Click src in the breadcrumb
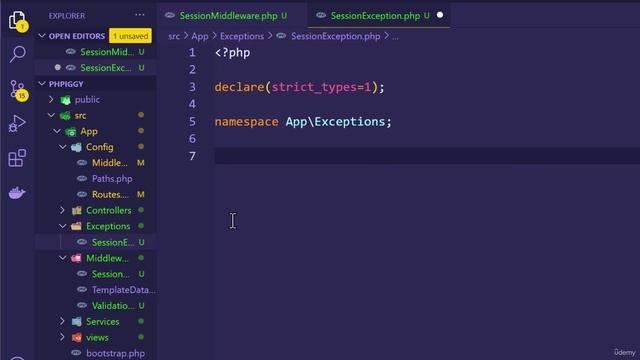 (x=174, y=36)
